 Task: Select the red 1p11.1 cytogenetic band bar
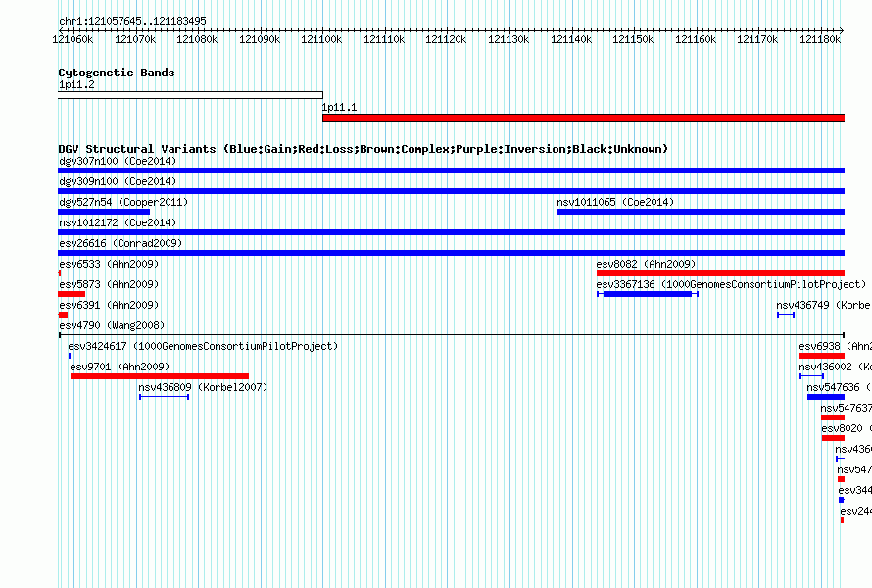coord(583,118)
